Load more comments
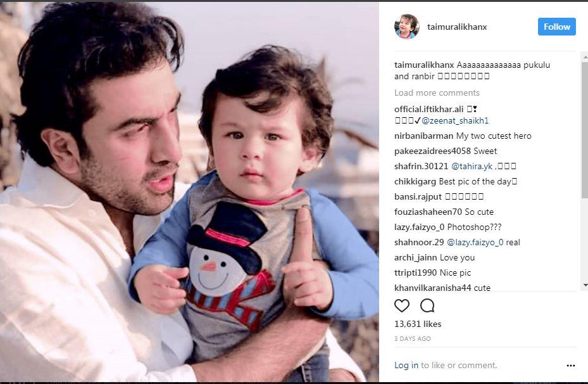 (x=437, y=93)
